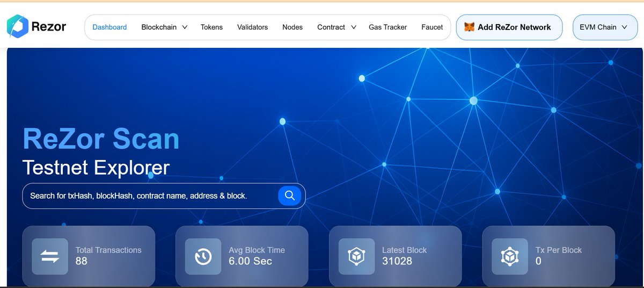Screen dimensions: 644x288
Task: Click the ReZor Scan heading
Action: click(101, 139)
